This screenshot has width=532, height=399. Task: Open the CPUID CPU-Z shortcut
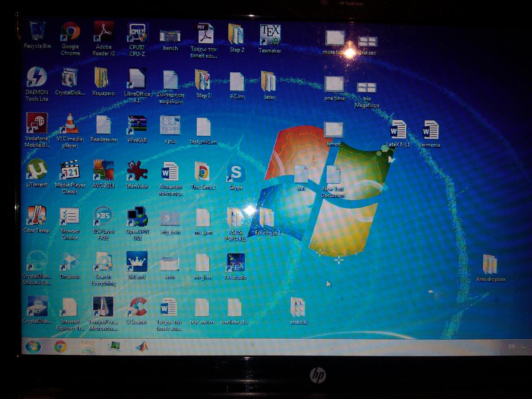[137, 32]
